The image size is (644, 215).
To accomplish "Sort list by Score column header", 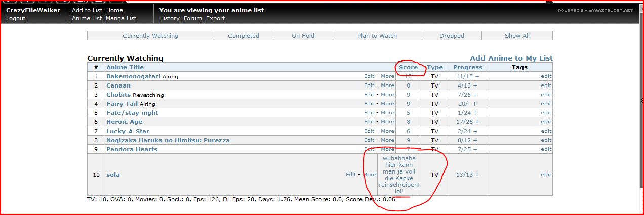I will (x=408, y=67).
